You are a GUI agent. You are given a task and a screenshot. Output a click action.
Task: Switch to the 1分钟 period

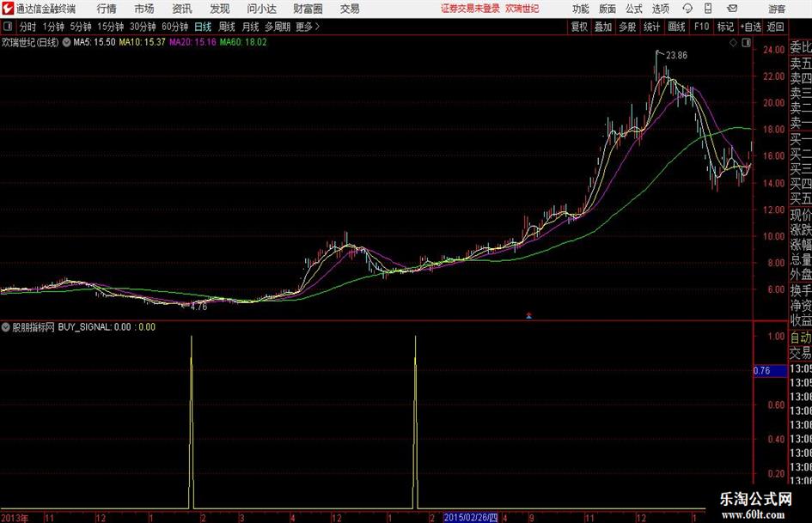(53, 27)
